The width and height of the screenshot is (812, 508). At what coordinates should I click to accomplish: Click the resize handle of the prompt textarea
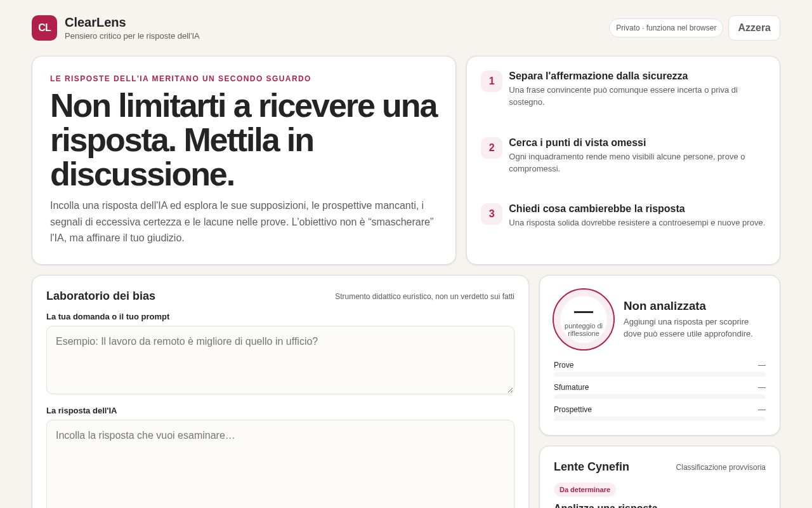tap(510, 390)
